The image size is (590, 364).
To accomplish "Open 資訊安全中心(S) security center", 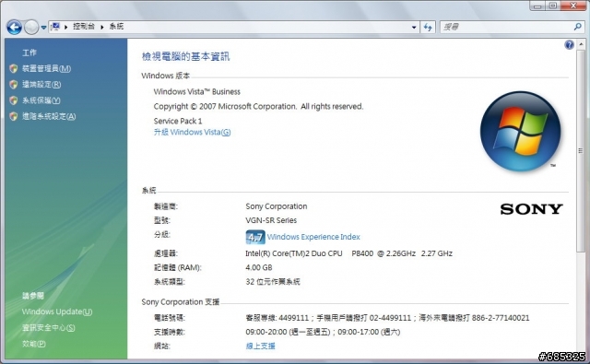I will [49, 328].
